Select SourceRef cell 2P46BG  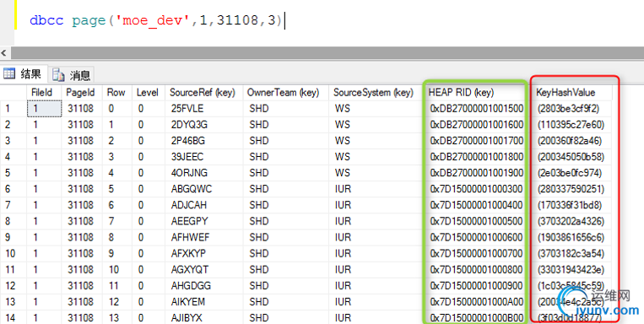[x=203, y=141]
